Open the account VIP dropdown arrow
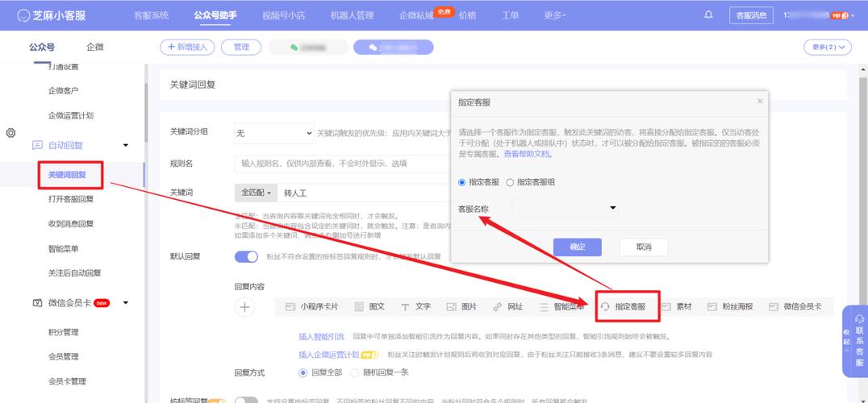868x403 pixels. 853,16
